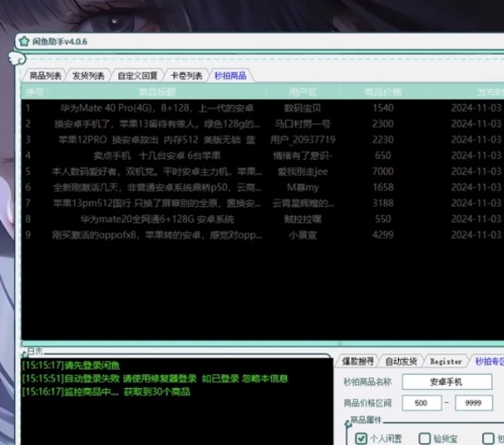Click into the 秒拍商品名称 field
Image resolution: width=504 pixels, height=445 pixels.
[447, 382]
